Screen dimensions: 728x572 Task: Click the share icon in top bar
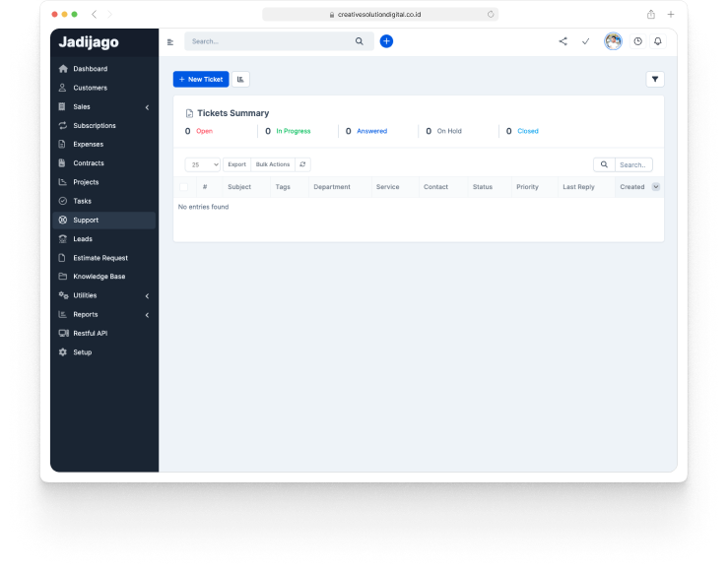(x=563, y=41)
